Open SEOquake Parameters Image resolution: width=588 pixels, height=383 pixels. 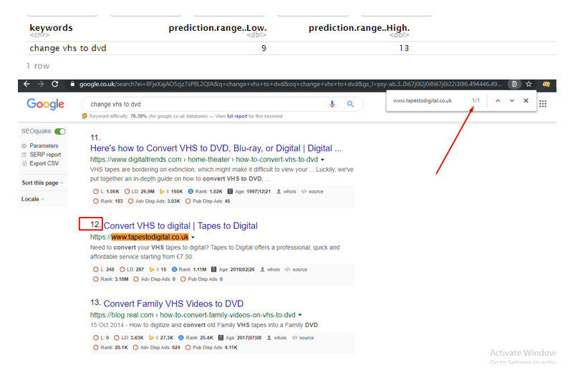click(x=44, y=146)
